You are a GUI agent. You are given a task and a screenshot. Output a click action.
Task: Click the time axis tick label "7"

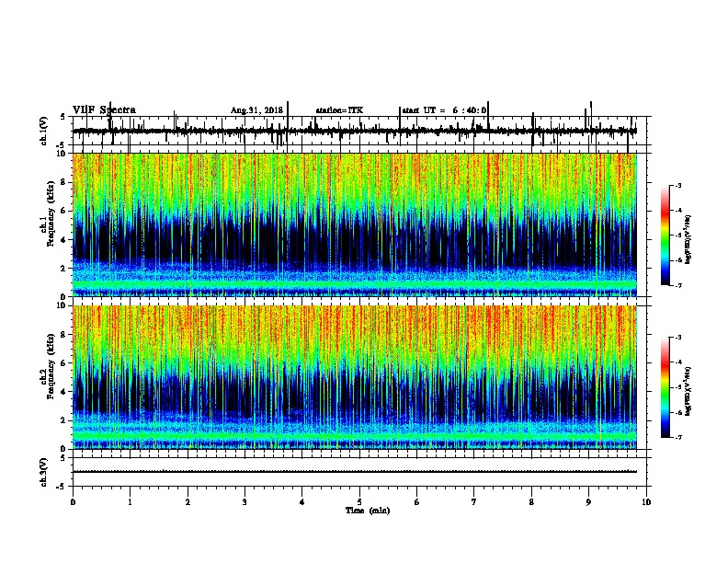click(474, 502)
